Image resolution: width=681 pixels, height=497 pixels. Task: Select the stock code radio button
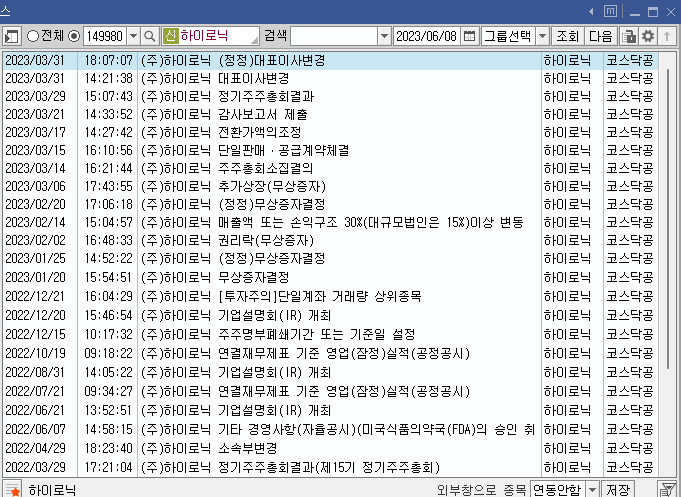(74, 36)
